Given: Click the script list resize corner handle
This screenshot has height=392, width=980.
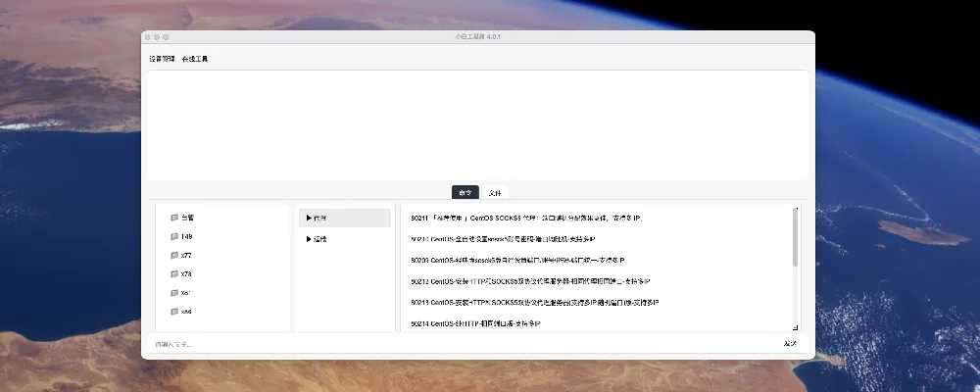Looking at the screenshot, I should pyautogui.click(x=796, y=327).
